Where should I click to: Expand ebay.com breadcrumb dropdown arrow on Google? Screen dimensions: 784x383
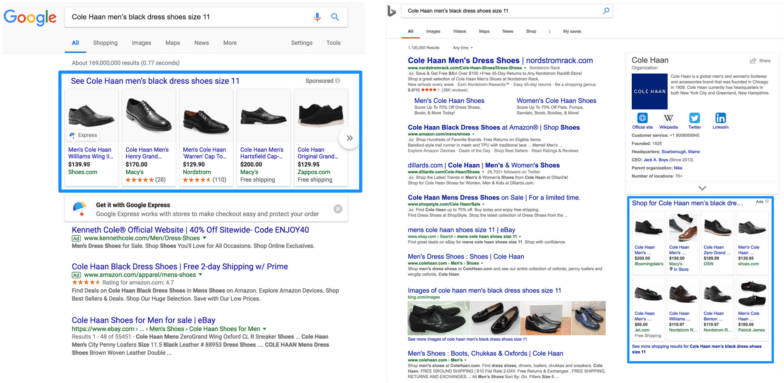(x=264, y=329)
